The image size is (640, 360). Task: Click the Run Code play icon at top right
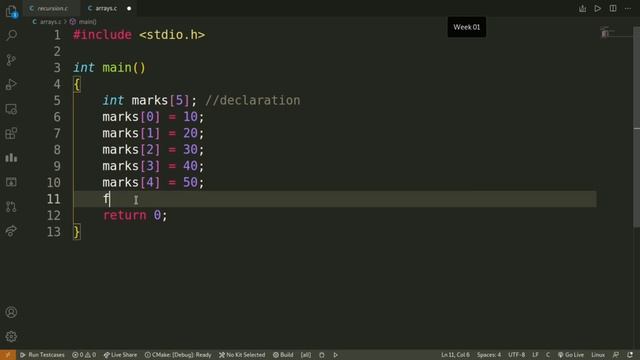[598, 9]
